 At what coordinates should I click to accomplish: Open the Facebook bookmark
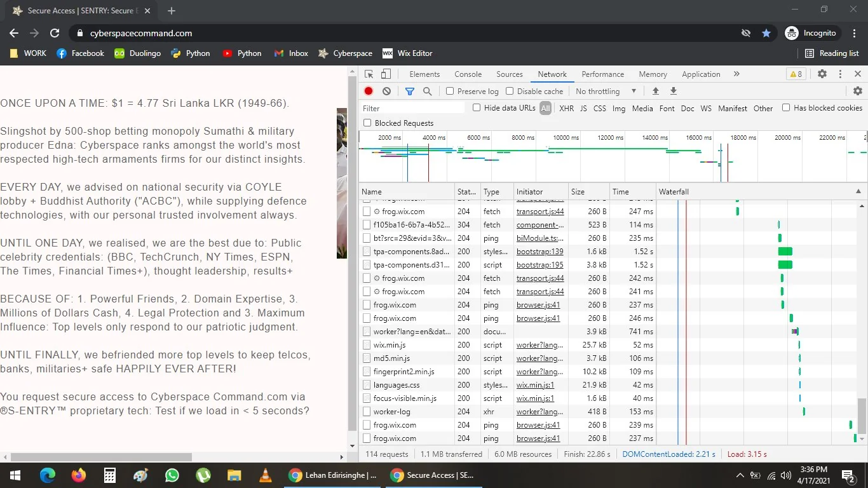pos(80,53)
